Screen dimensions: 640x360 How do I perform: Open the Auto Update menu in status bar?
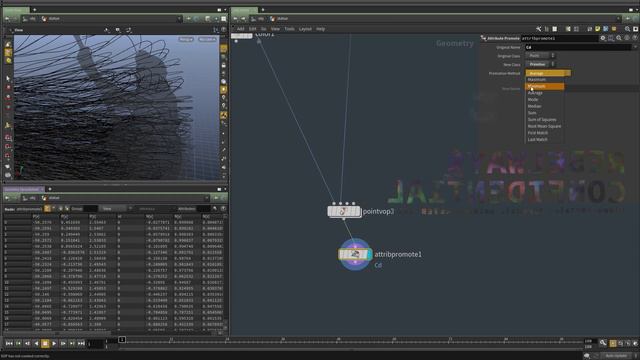pyautogui.click(x=617, y=356)
